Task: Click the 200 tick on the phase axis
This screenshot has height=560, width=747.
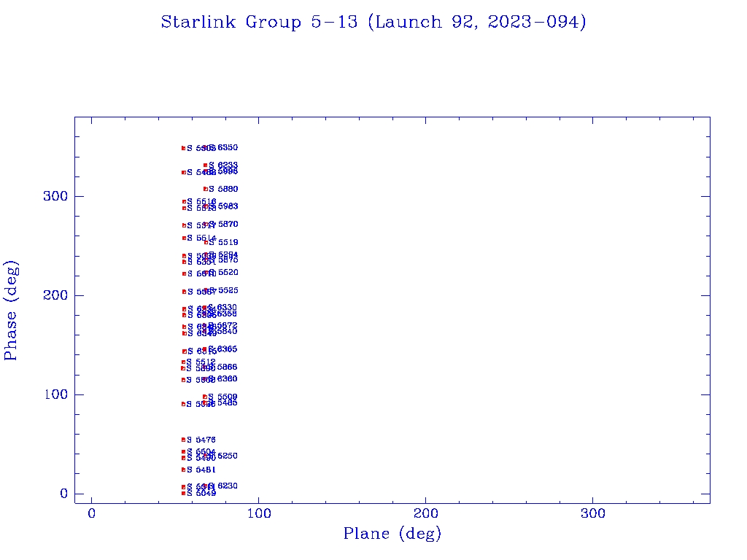Action: (55, 295)
